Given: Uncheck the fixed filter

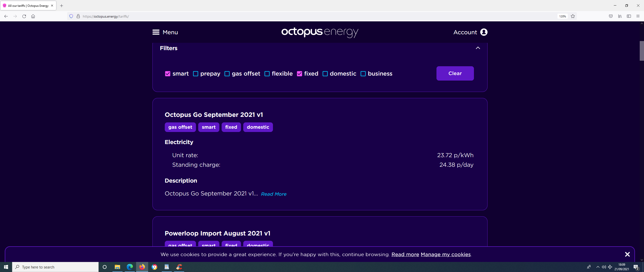Looking at the screenshot, I should click(x=299, y=74).
